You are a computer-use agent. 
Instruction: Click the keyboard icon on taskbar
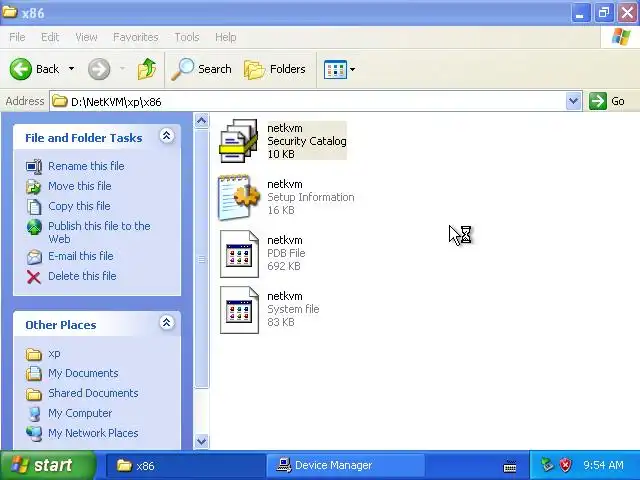point(510,466)
